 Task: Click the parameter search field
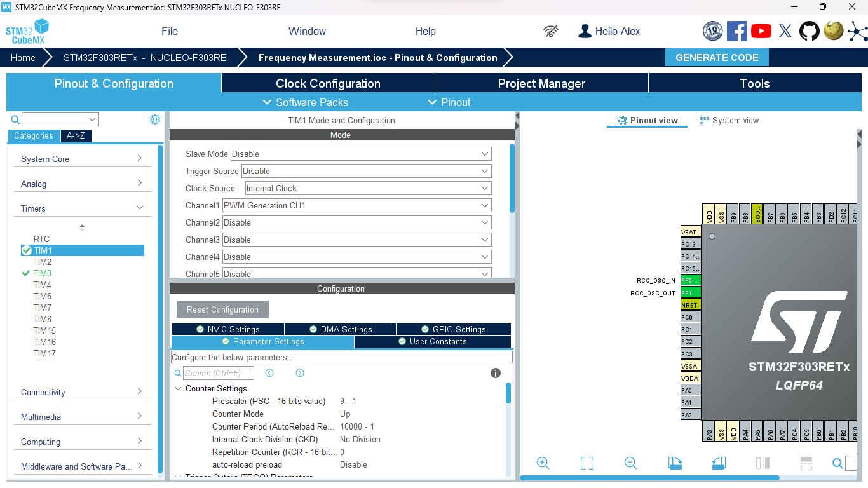coord(219,373)
